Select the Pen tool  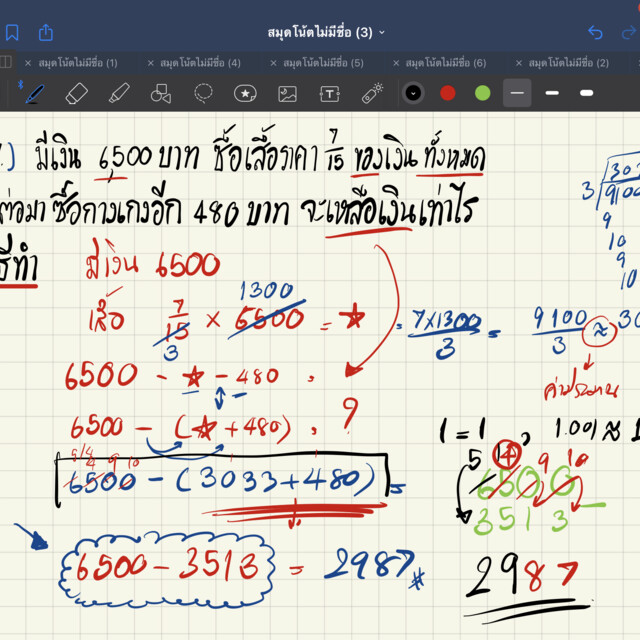(34, 94)
